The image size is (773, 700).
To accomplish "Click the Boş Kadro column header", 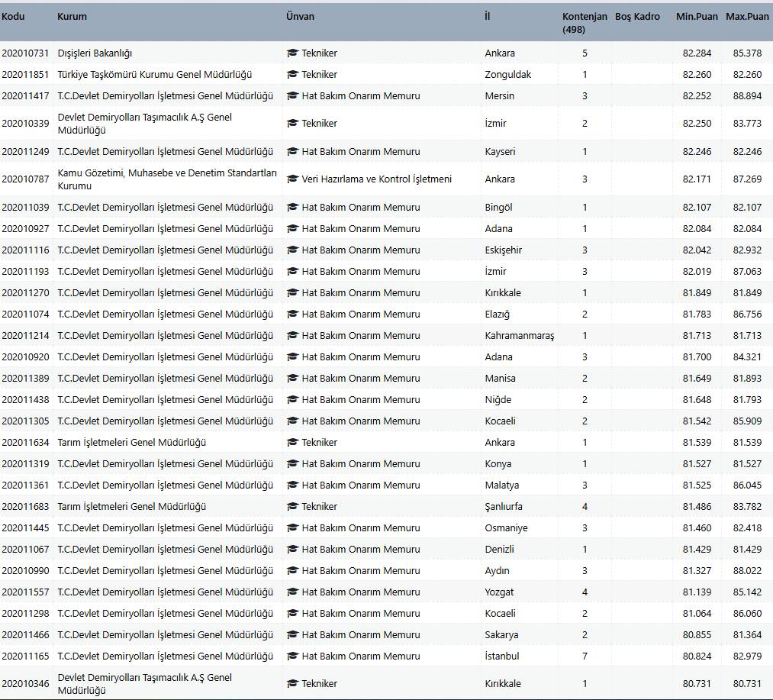I will click(x=637, y=17).
